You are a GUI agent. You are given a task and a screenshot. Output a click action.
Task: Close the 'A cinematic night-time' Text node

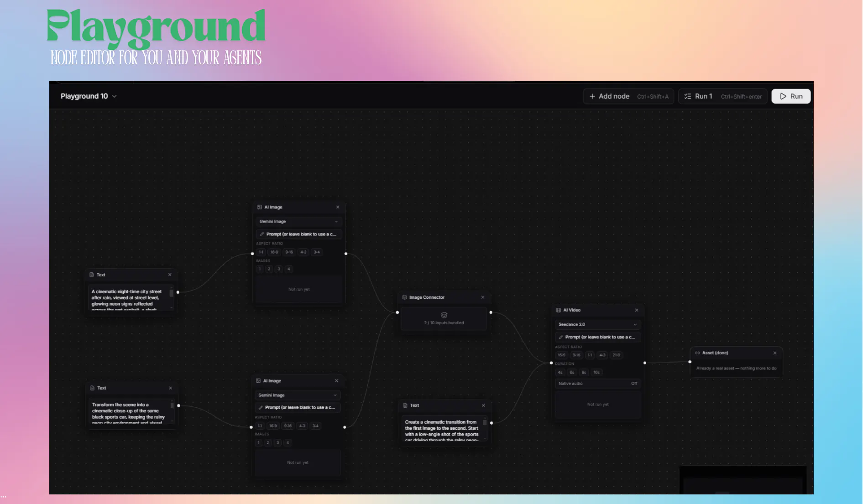coord(170,275)
